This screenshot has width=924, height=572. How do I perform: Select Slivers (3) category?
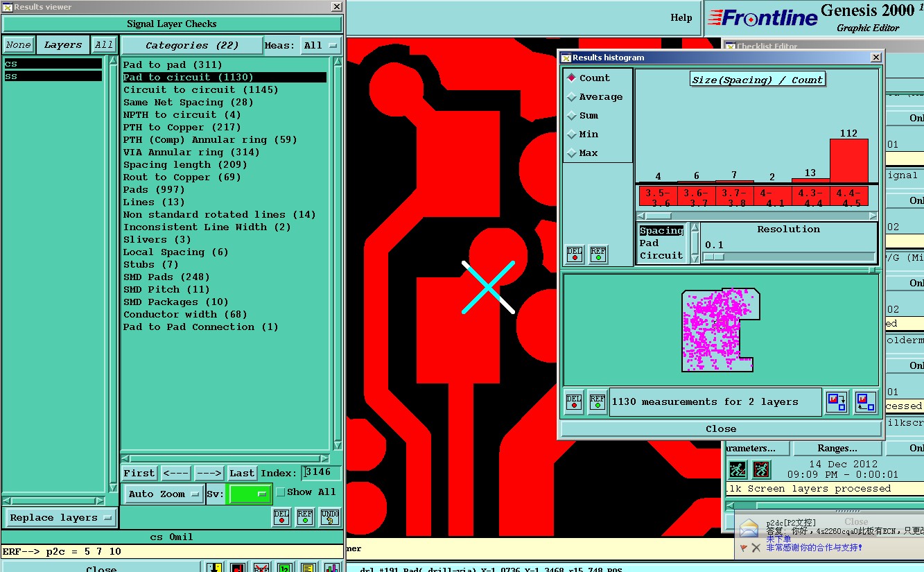pos(157,239)
